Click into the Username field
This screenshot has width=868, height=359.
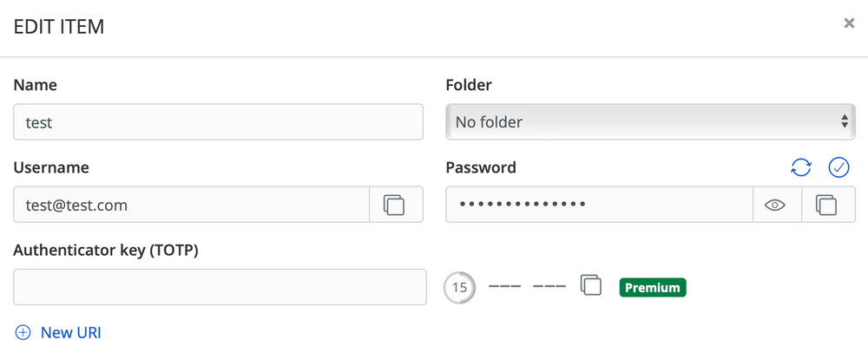tap(192, 205)
